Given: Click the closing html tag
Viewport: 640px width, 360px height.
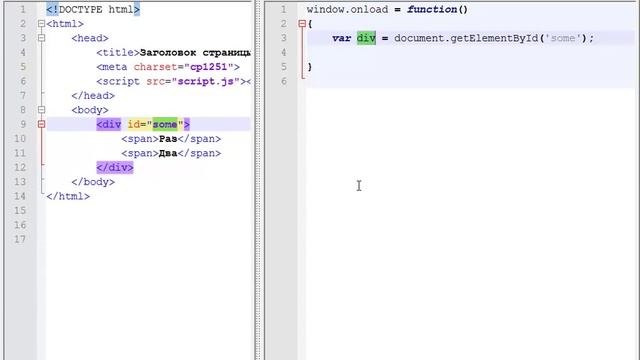Looking at the screenshot, I should [x=68, y=196].
